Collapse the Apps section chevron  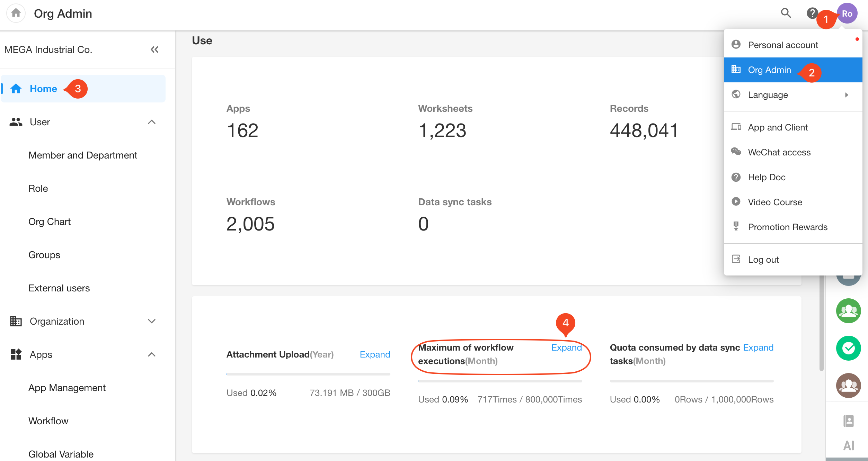(x=151, y=354)
